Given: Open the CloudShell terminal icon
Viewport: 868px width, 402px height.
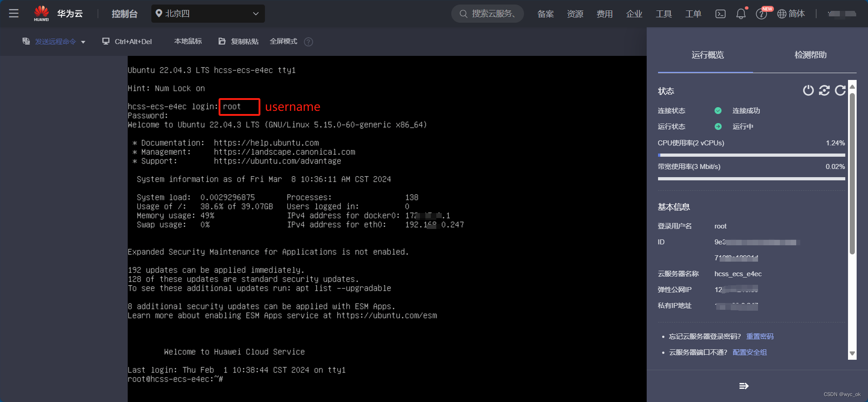Looking at the screenshot, I should (x=720, y=14).
